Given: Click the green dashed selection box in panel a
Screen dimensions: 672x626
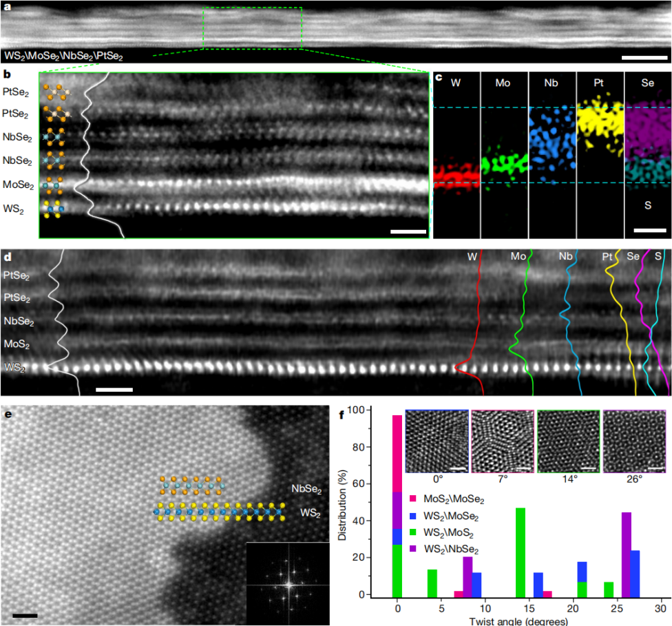Looking at the screenshot, I should pos(252,28).
